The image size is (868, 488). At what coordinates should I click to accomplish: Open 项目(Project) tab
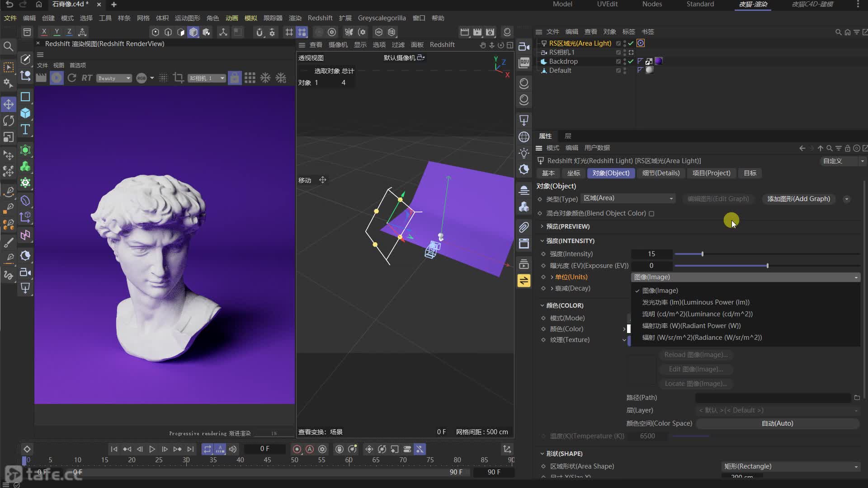[x=711, y=173]
